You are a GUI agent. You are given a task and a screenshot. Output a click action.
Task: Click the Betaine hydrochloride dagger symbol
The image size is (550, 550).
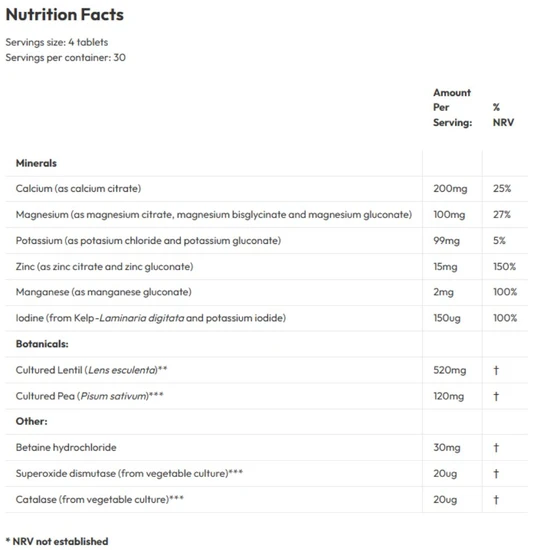pyautogui.click(x=496, y=448)
